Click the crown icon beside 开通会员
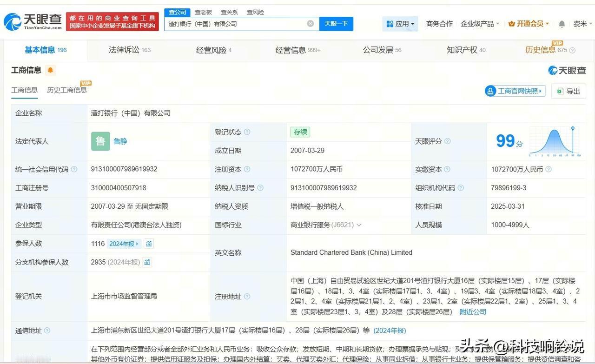This screenshot has height=364, width=595. [512, 24]
